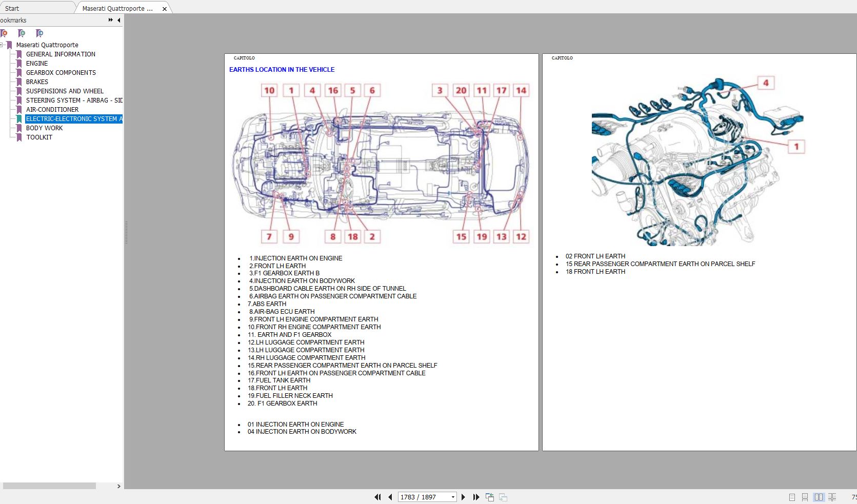Image resolution: width=857 pixels, height=504 pixels.
Task: Switch to single page layout
Action: pos(792,497)
